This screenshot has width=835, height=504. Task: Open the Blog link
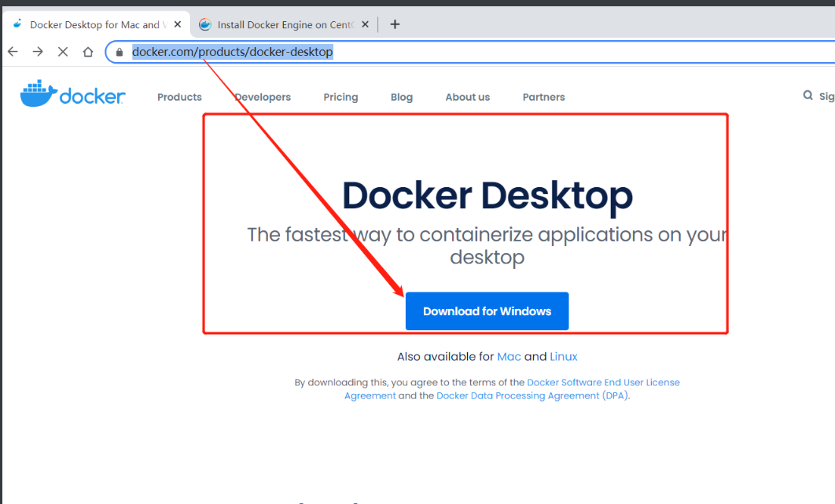pyautogui.click(x=402, y=97)
